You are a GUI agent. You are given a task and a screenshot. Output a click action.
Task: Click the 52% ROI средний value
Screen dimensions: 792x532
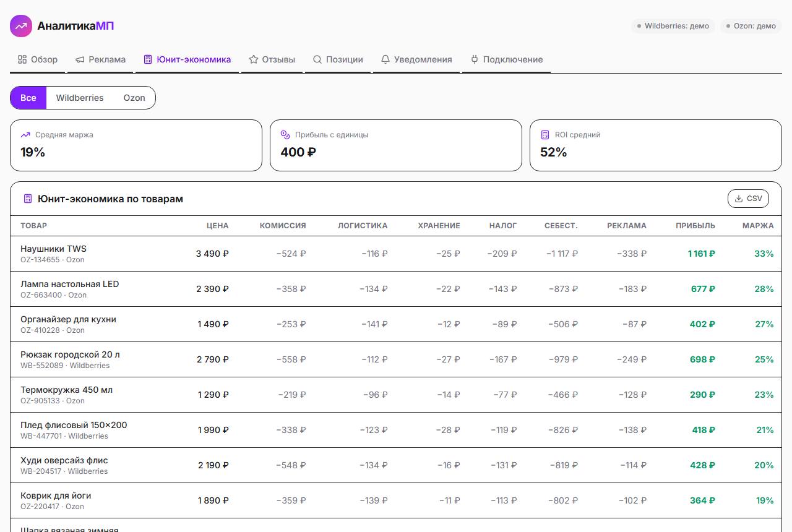click(x=554, y=152)
